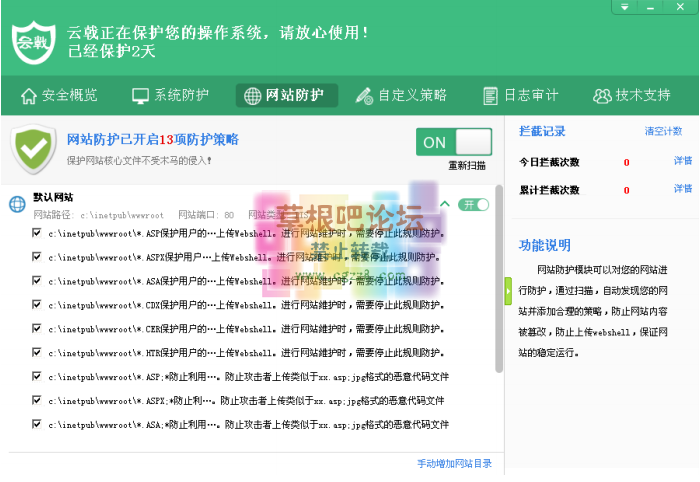Image resolution: width=700 pixels, height=482 pixels.
Task: Uncheck the *.ASPX Webshell protection rule
Action: [37, 257]
